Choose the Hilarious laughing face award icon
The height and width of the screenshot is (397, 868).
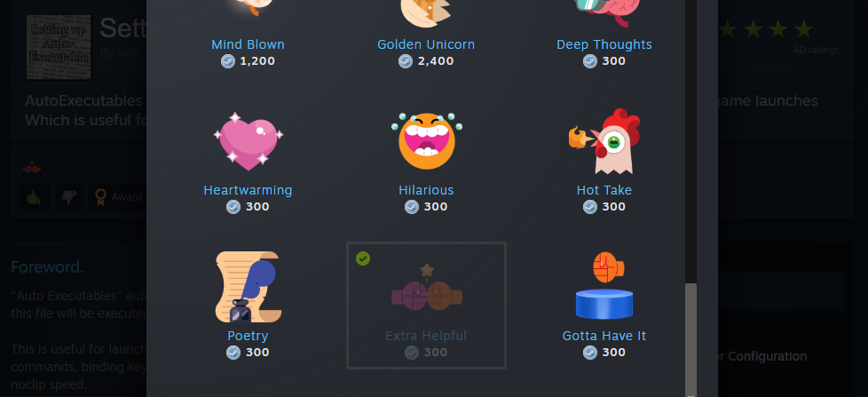426,141
